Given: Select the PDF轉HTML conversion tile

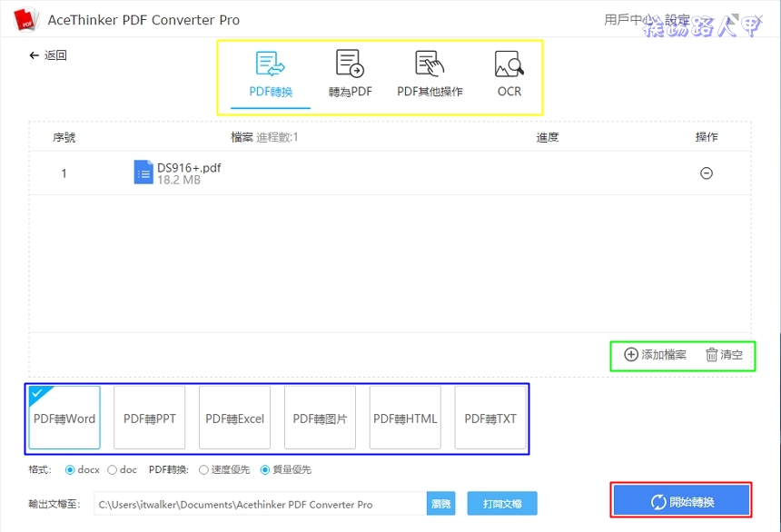Looking at the screenshot, I should [405, 418].
